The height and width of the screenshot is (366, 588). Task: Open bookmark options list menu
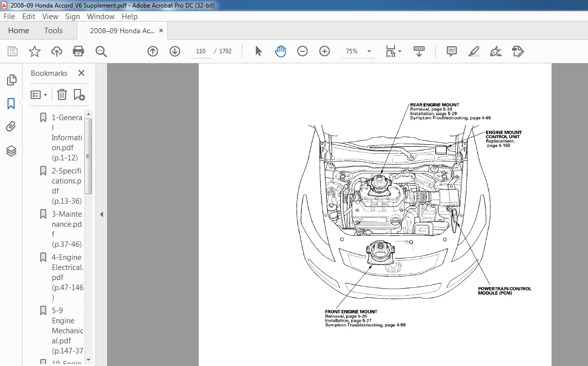tap(39, 95)
